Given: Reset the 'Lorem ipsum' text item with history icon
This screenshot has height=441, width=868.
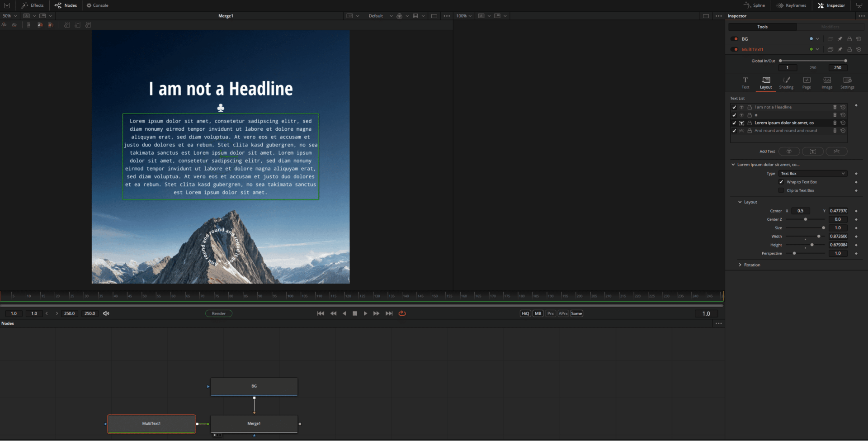Looking at the screenshot, I should [x=843, y=123].
